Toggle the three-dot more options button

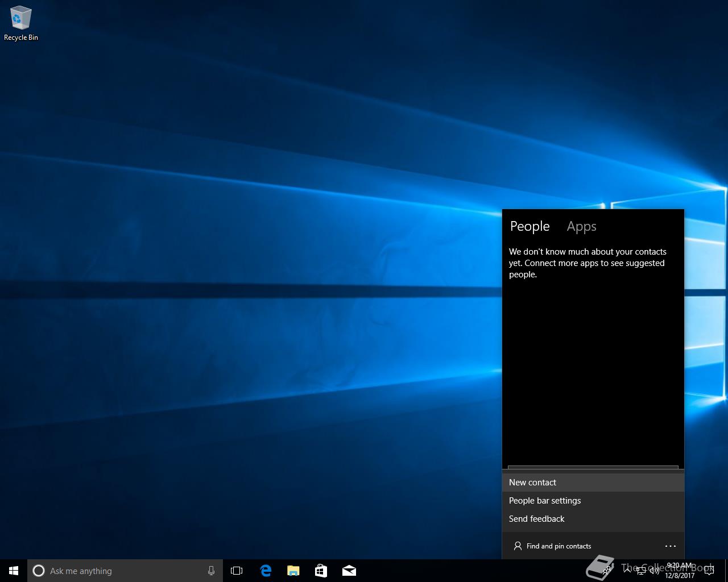(x=671, y=546)
